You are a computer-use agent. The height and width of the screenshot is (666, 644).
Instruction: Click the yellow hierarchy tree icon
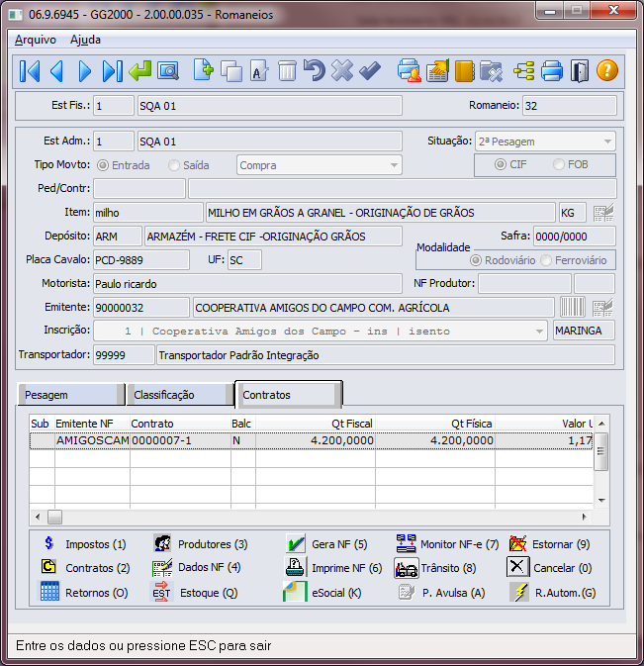point(524,71)
